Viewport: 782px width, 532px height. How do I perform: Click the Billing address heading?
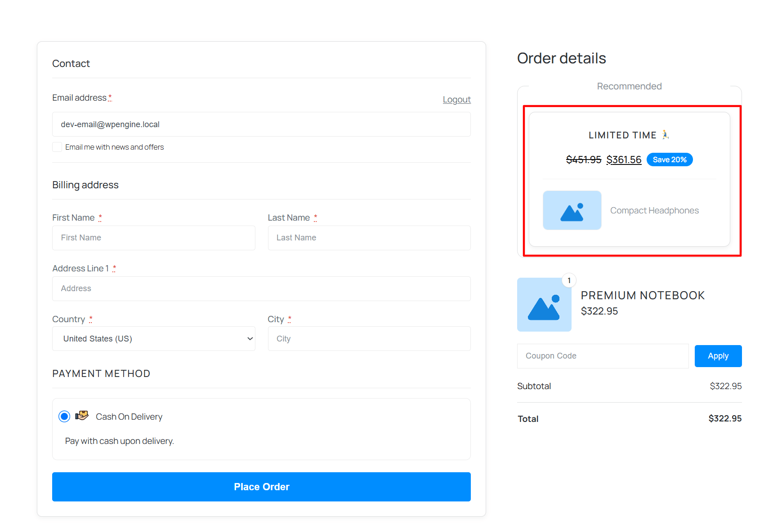(x=85, y=185)
